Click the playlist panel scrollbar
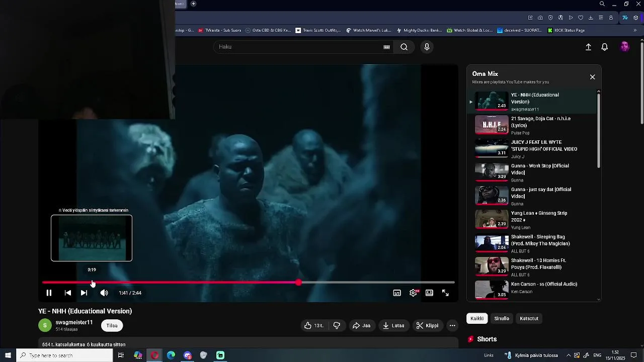The image size is (644, 362). click(599, 131)
